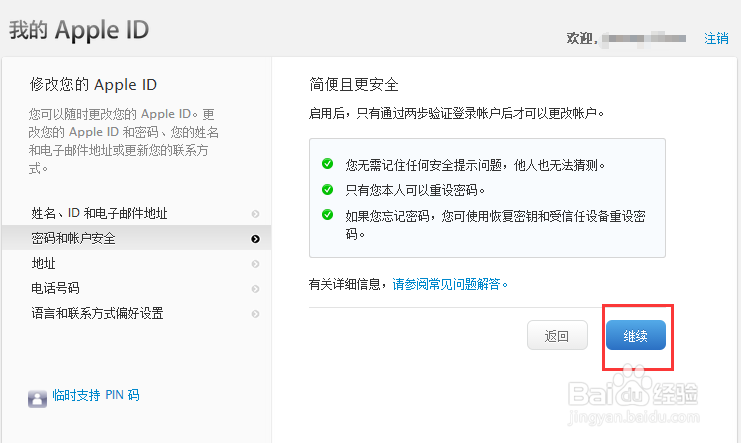Select 语言和联系方式偏好设置 menu item
741x443 pixels.
(137, 313)
